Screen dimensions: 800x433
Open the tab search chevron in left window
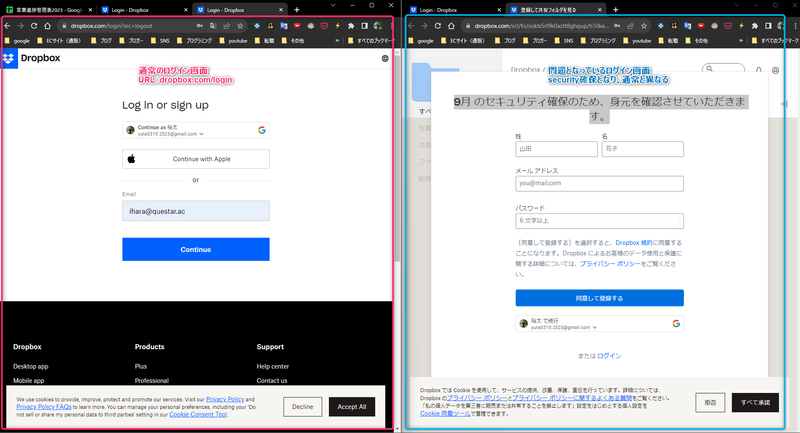(333, 5)
